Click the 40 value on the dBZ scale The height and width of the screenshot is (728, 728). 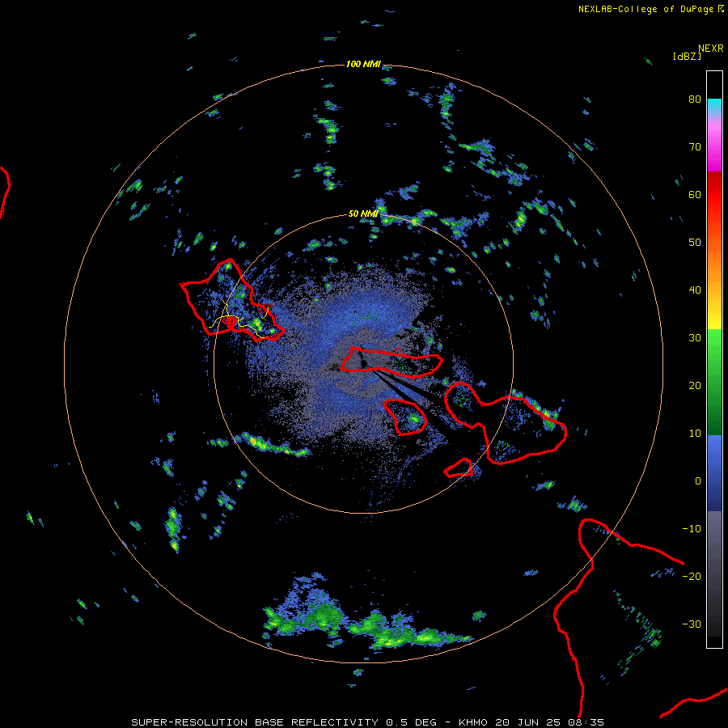pyautogui.click(x=695, y=290)
